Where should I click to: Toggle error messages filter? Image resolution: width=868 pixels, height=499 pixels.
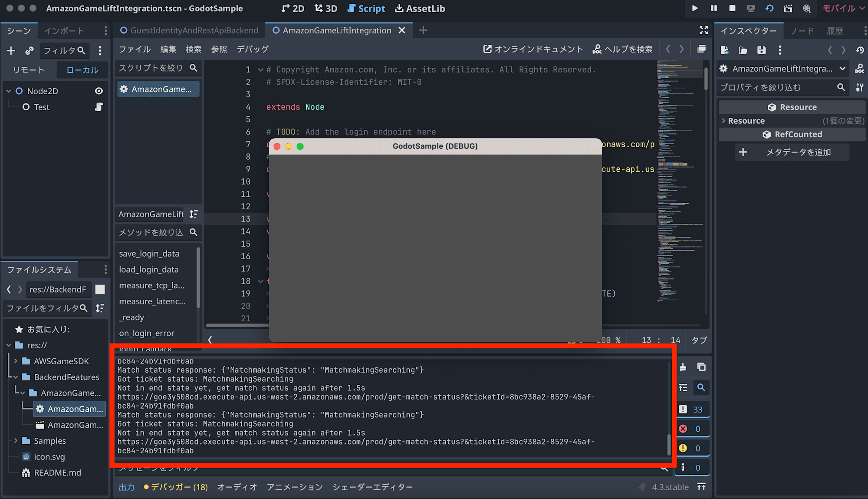(x=693, y=429)
